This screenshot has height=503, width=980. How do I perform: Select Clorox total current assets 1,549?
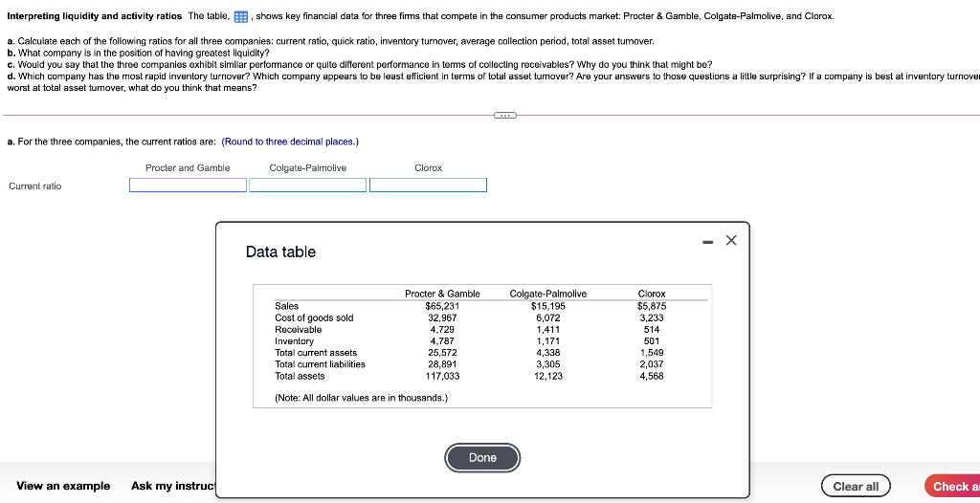coord(652,353)
